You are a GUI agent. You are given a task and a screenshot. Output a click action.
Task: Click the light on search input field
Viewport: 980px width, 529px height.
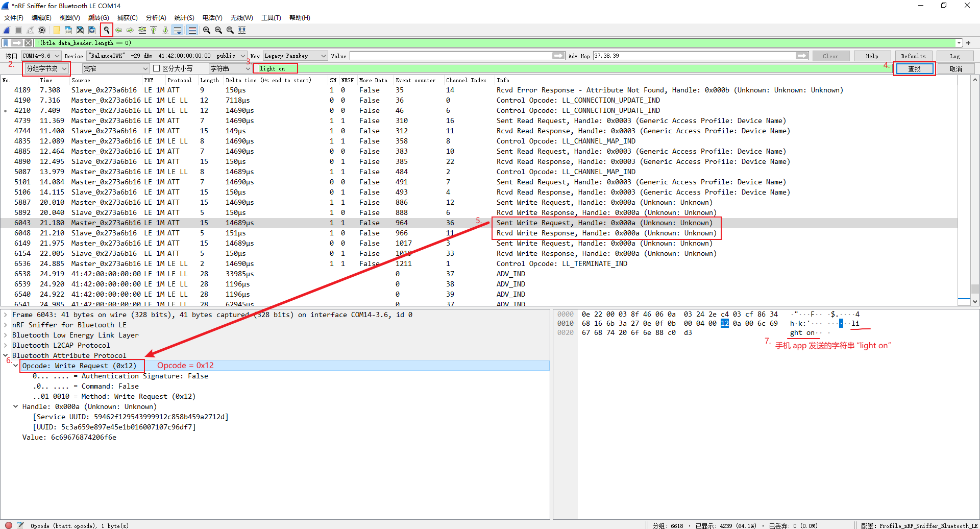click(574, 68)
